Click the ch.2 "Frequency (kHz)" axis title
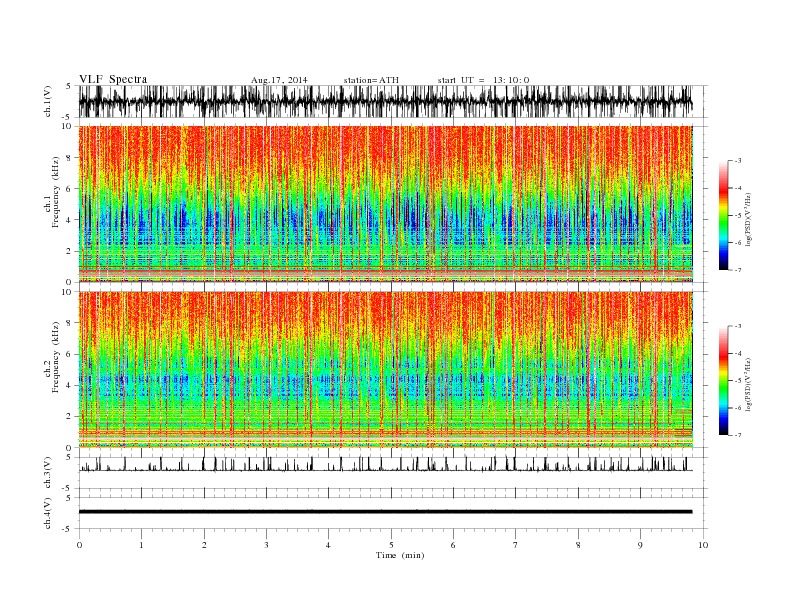The image size is (792, 612). point(56,357)
